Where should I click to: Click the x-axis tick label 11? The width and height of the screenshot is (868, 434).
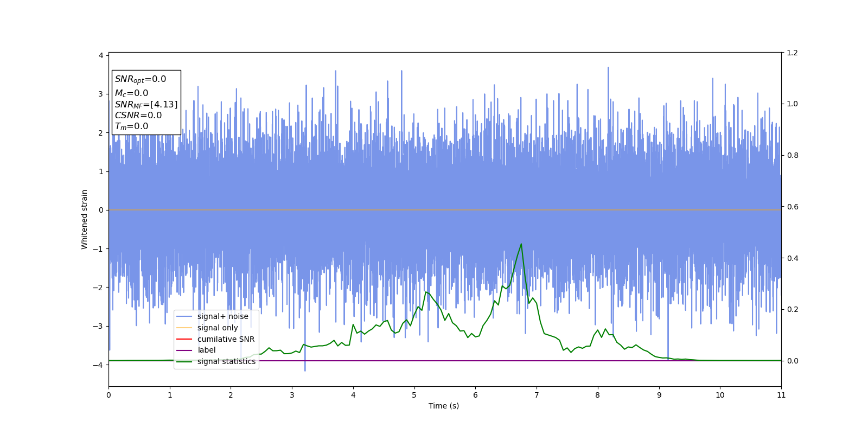(781, 395)
